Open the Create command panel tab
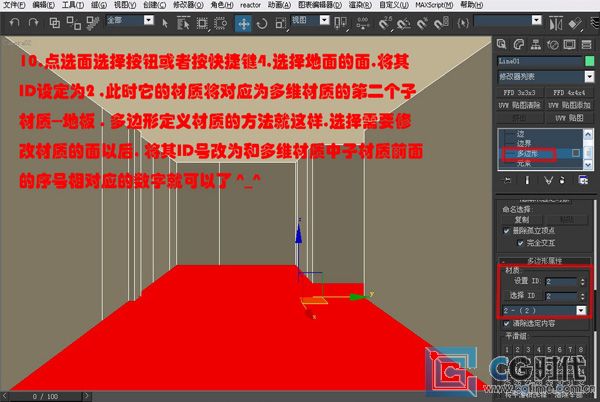The image size is (600, 402). click(501, 44)
